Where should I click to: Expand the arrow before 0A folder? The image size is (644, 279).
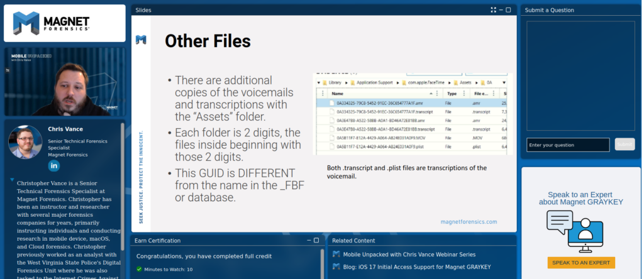coord(477,82)
